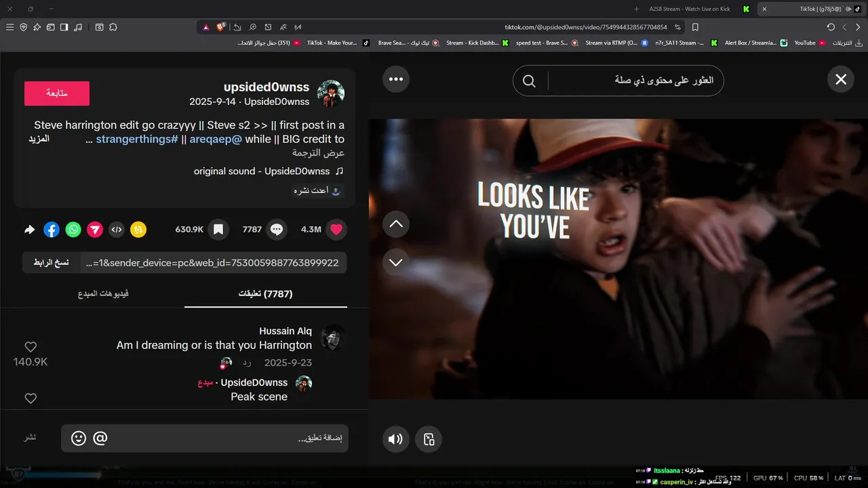Go to next video with down chevron
This screenshot has width=868, height=488.
pyautogui.click(x=396, y=262)
